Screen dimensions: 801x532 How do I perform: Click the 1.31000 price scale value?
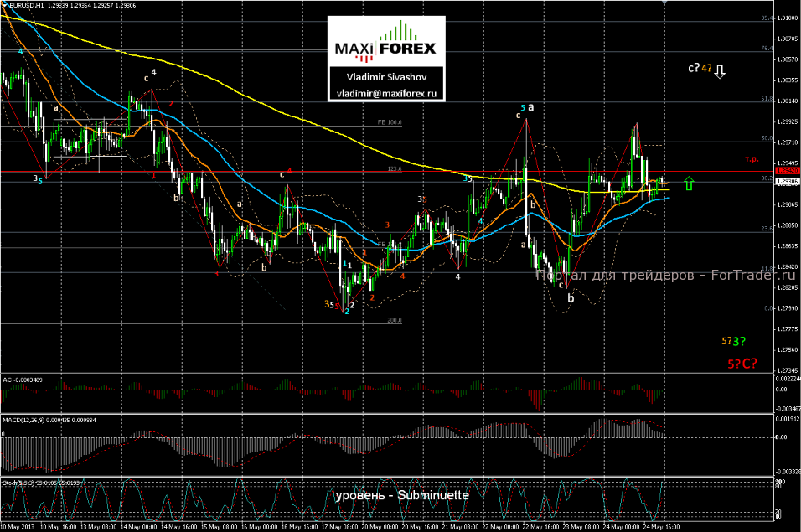pos(788,18)
